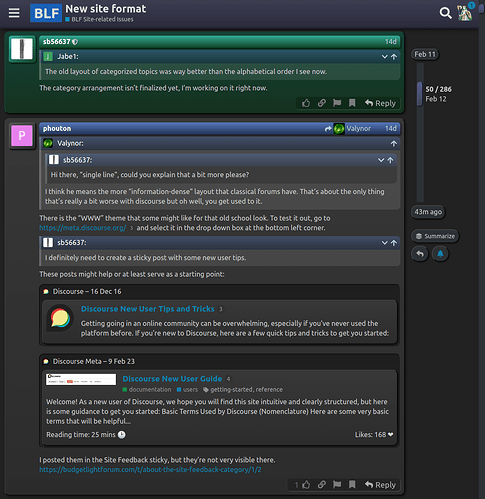Click the moderator shield icon by sb56637
The height and width of the screenshot is (499, 485).
[x=75, y=42]
